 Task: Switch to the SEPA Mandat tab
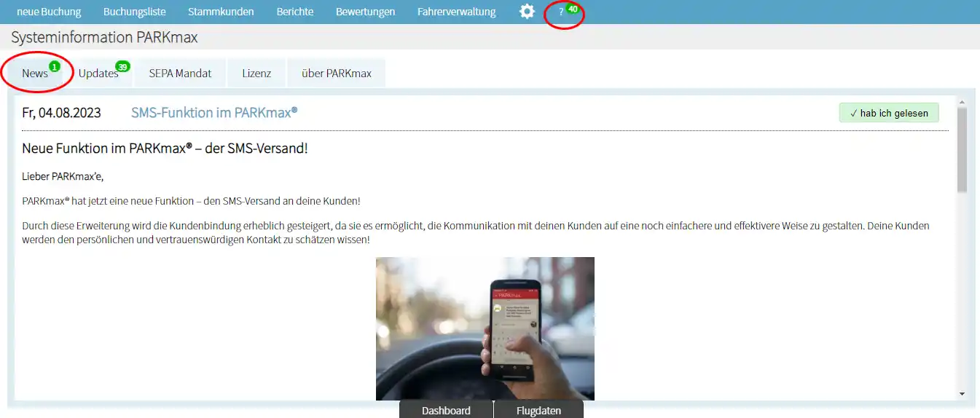pos(180,73)
